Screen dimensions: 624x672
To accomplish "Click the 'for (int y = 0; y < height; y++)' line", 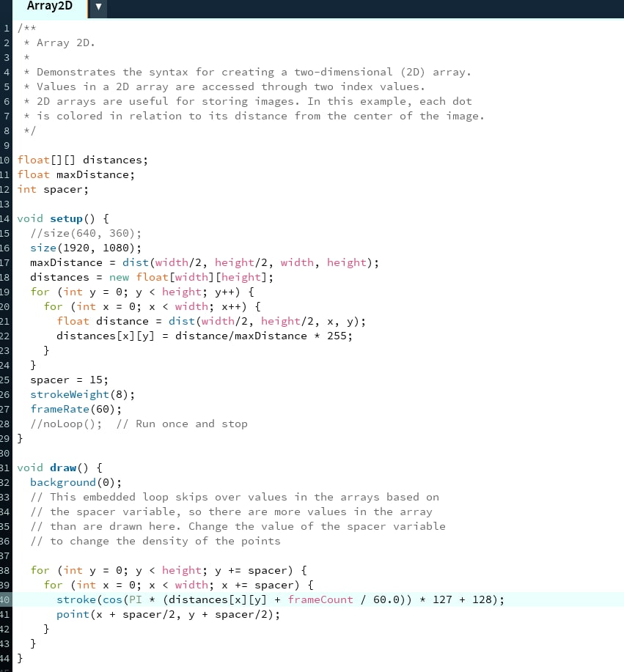I will click(x=142, y=292).
